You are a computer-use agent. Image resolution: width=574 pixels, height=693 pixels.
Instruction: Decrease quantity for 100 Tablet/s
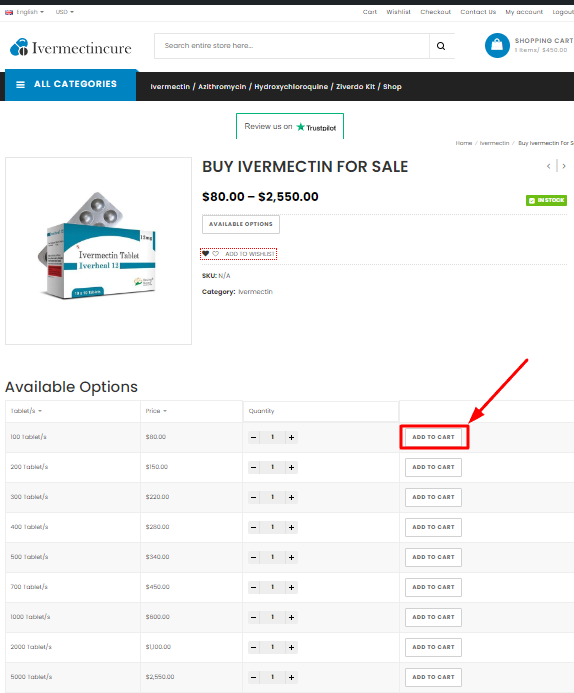[254, 438]
